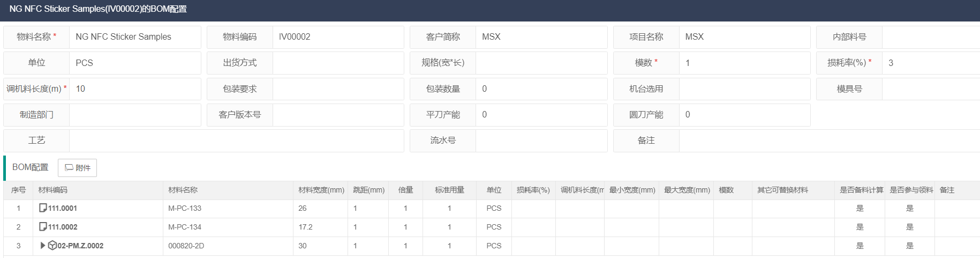Click the 物料名称 field with NG NFC Sticker Samples

135,37
